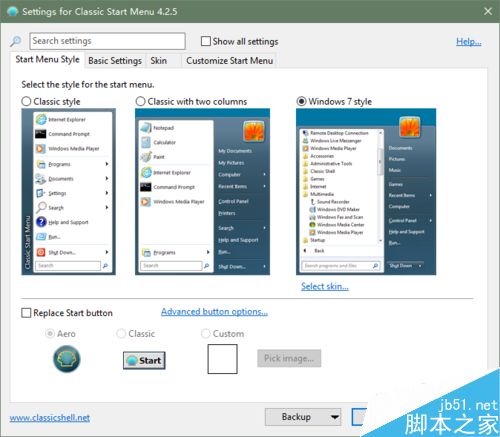
Task: Choose Classic with two columns radio option
Action: 141,101
